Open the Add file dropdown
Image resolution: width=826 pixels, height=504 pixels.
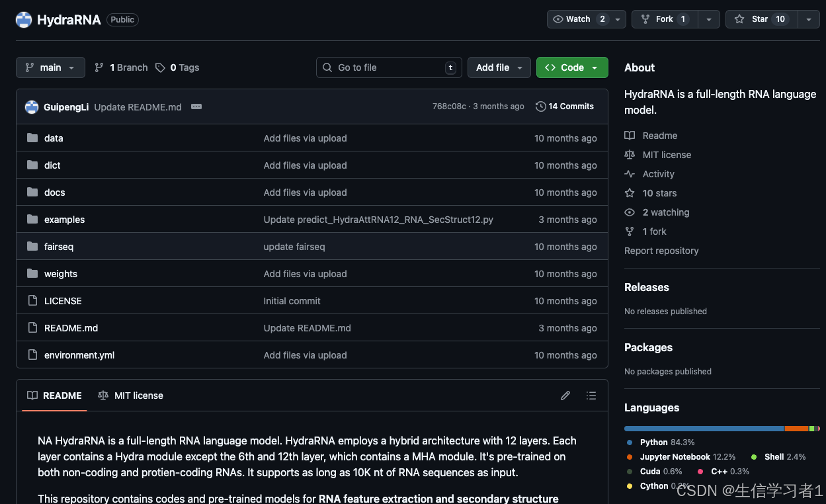tap(499, 67)
